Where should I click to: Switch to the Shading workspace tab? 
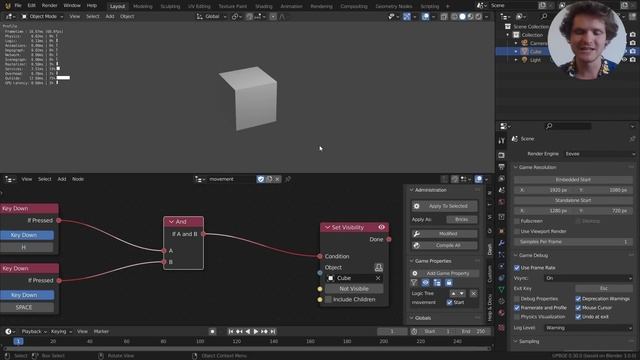pyautogui.click(x=263, y=6)
